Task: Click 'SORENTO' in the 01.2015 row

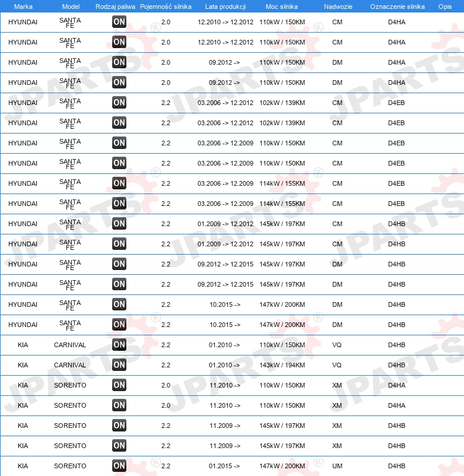Action: tap(70, 466)
